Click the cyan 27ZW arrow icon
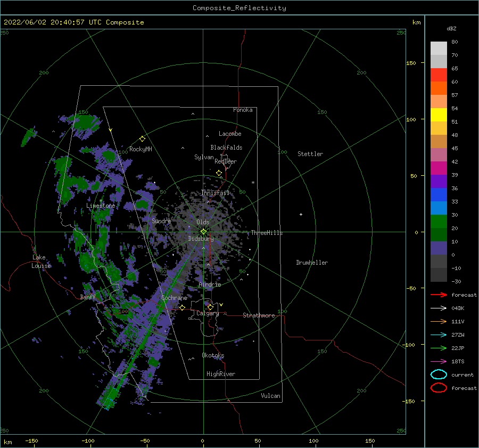This screenshot has width=479, height=448. pos(439,335)
